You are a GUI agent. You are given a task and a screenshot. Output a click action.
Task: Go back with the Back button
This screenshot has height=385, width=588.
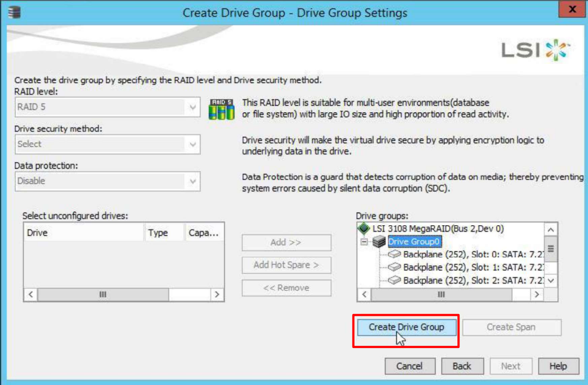[x=462, y=366]
